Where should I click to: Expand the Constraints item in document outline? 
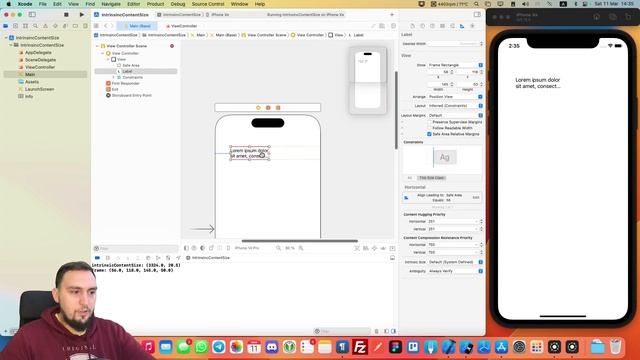pos(114,77)
